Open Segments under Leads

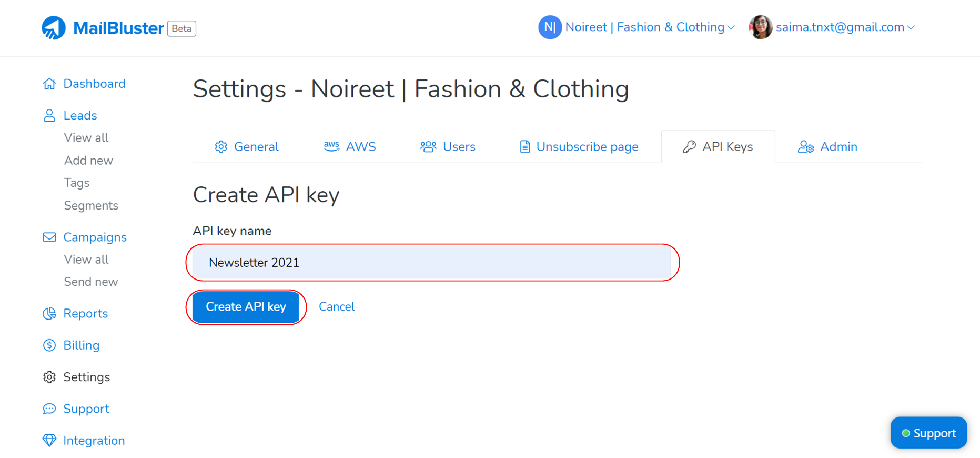click(91, 205)
